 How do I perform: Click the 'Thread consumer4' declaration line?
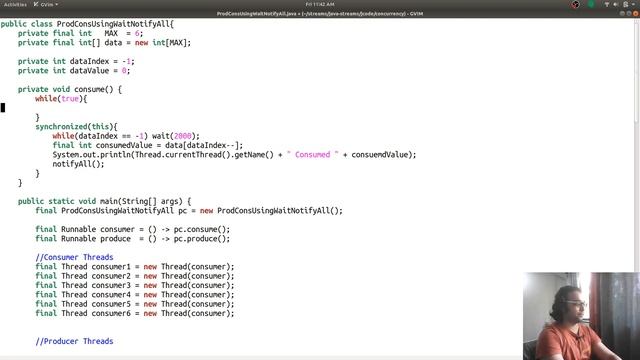(x=135, y=295)
